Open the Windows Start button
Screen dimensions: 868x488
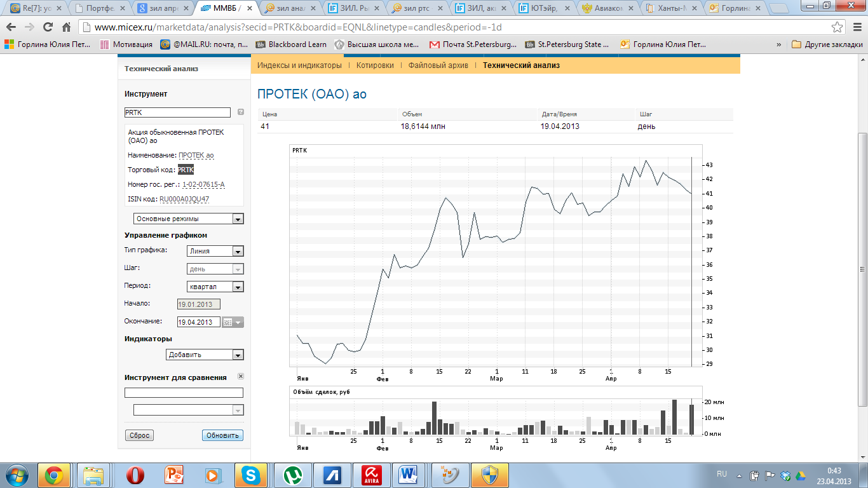15,475
